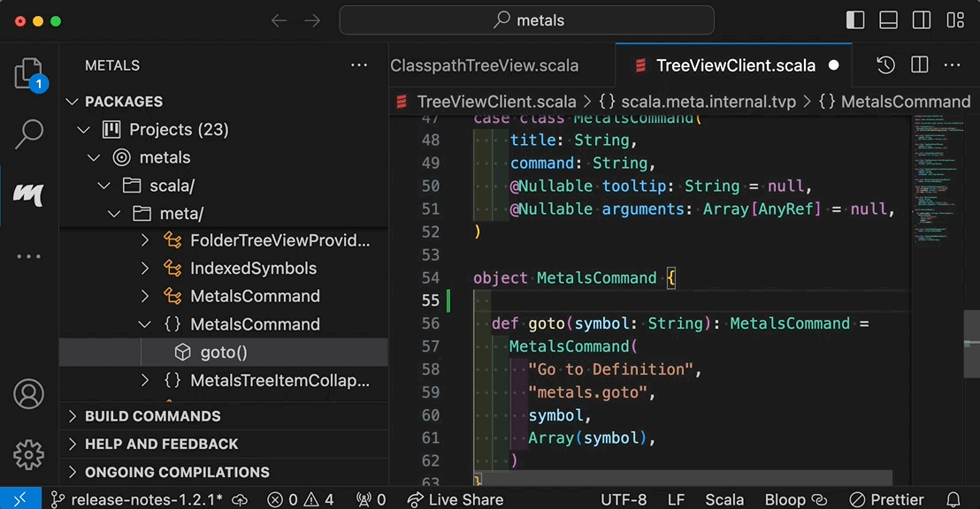The height and width of the screenshot is (509, 980).
Task: Click the metals search command center
Action: click(526, 20)
